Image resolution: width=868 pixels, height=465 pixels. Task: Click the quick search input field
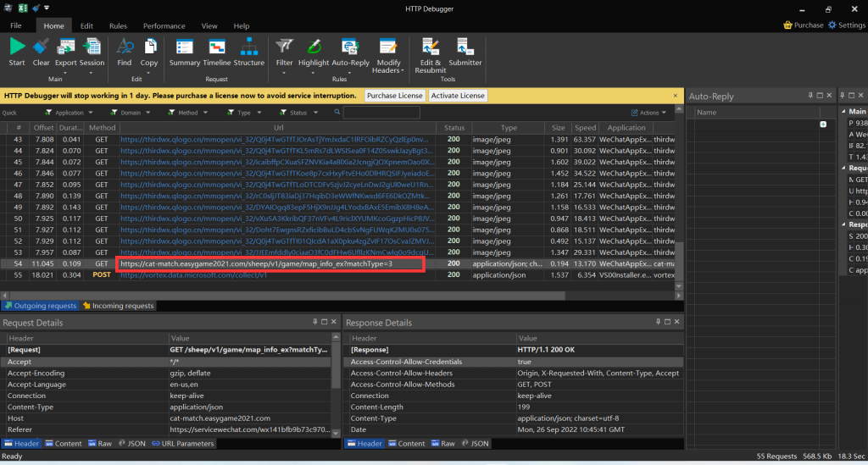pos(381,113)
